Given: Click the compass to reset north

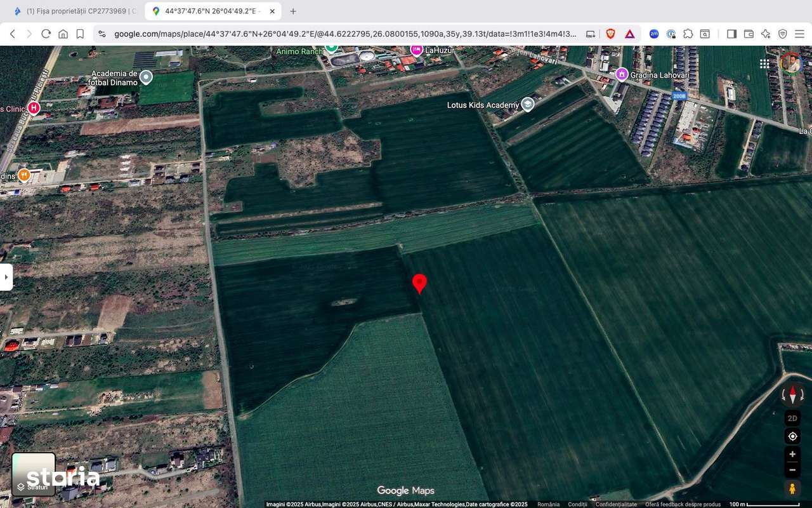Looking at the screenshot, I should pos(792,395).
